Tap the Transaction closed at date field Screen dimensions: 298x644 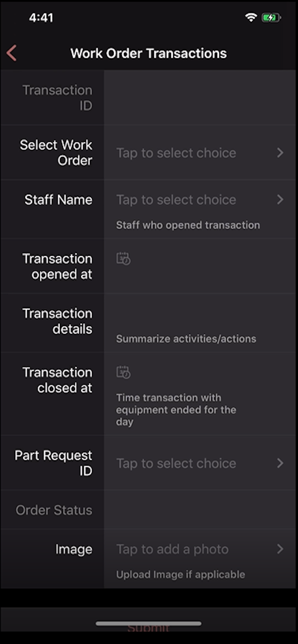[x=200, y=394]
